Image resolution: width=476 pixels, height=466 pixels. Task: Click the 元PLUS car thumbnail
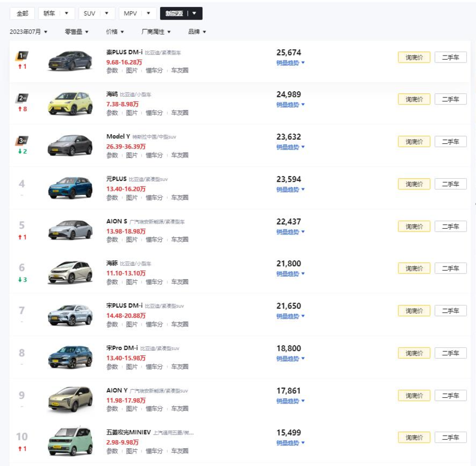(70, 188)
